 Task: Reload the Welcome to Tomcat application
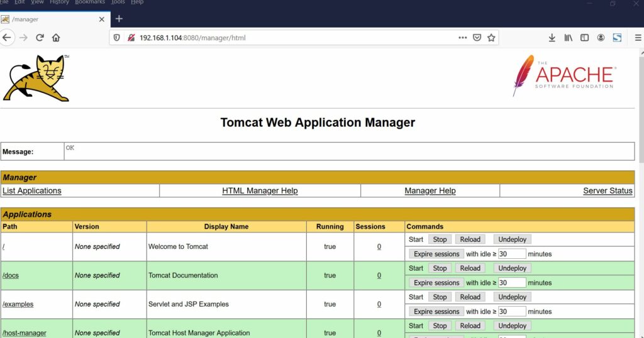point(470,239)
